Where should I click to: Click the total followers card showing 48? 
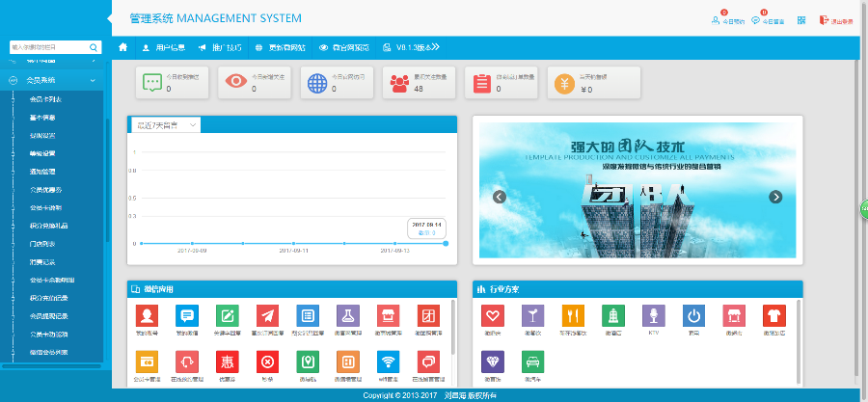click(420, 83)
